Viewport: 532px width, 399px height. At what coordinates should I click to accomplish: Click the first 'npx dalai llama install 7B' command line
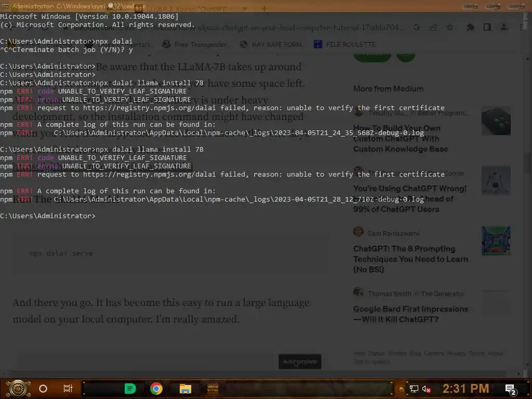coord(102,83)
